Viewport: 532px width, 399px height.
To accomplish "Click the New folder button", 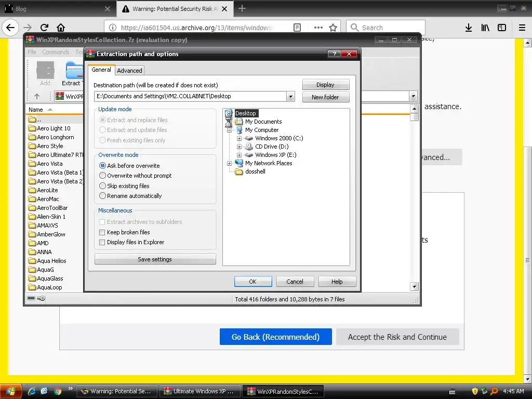I will pos(325,97).
